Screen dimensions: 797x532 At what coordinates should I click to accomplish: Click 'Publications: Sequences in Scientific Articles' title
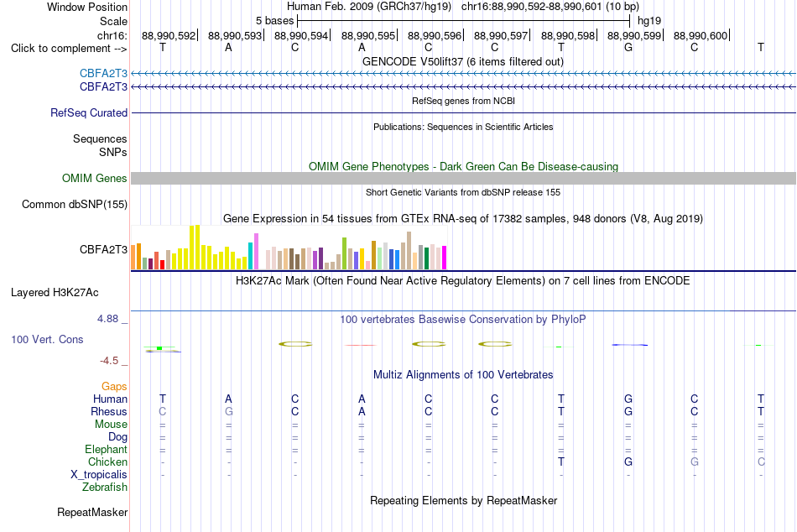tap(463, 127)
